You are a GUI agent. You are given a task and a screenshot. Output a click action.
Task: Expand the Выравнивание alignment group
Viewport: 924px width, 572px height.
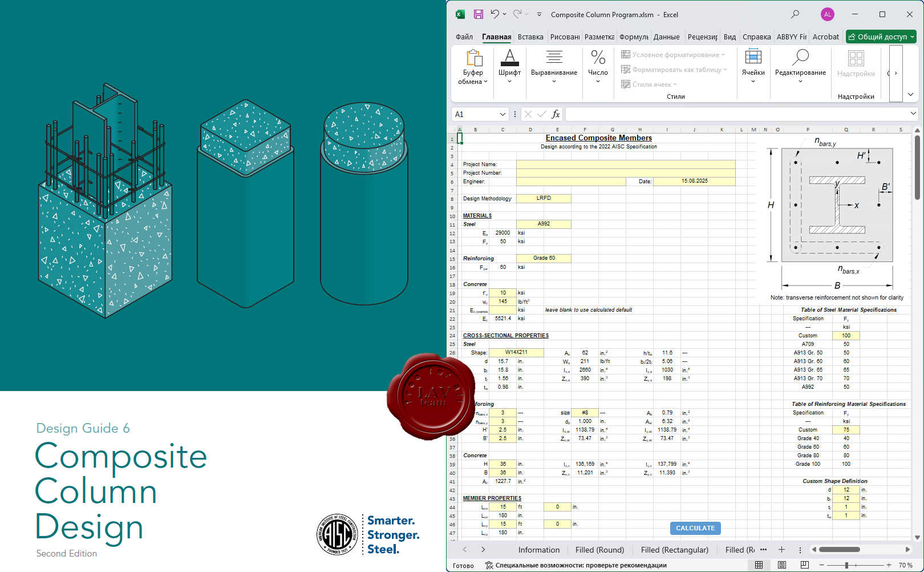[x=554, y=66]
